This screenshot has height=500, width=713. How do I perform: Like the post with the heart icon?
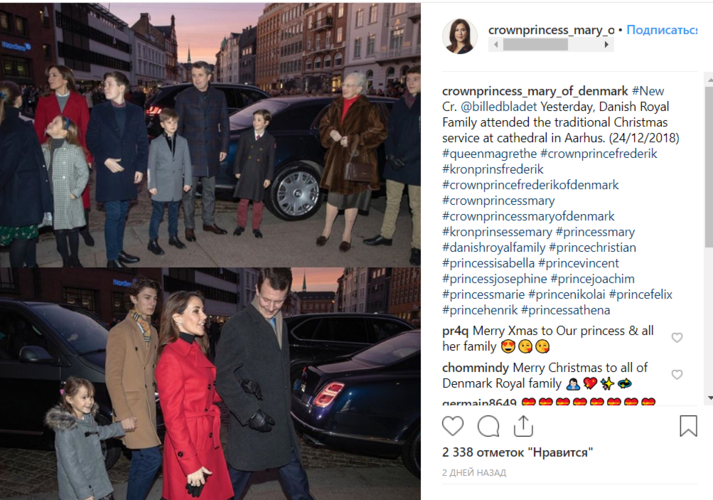click(x=452, y=426)
